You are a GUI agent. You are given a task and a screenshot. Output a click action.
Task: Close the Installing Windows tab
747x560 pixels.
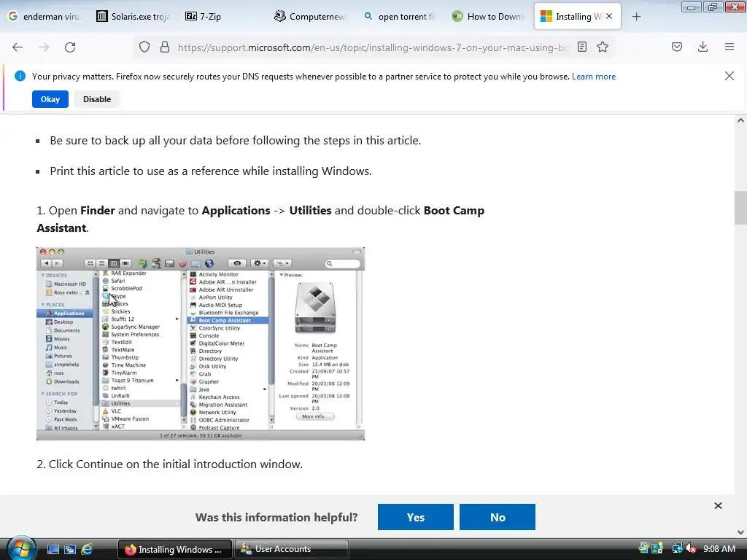[609, 16]
